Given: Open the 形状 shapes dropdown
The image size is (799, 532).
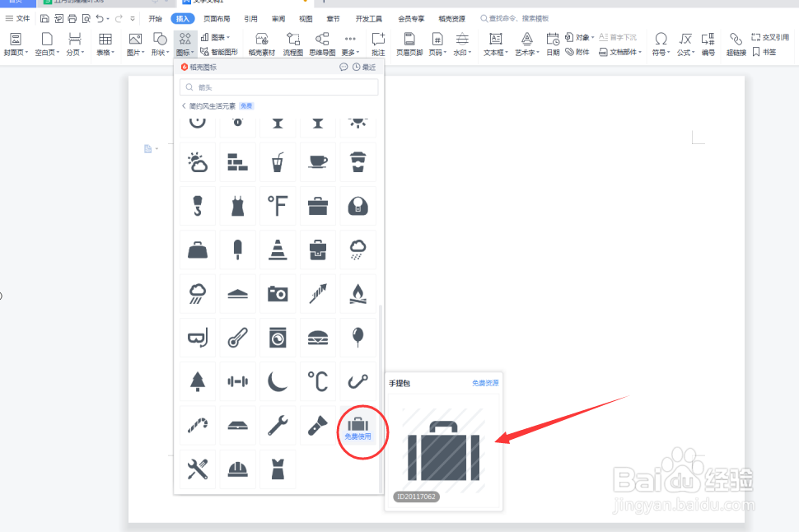Looking at the screenshot, I should [160, 44].
